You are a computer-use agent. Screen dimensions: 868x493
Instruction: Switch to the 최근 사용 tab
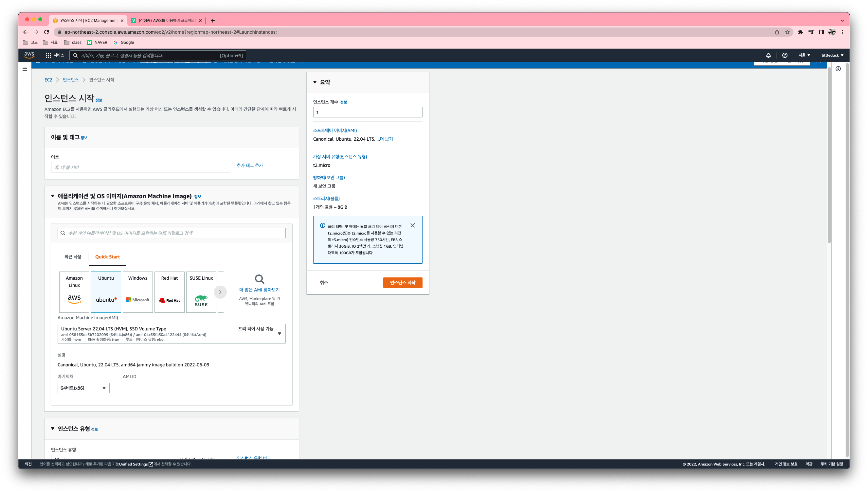click(73, 257)
